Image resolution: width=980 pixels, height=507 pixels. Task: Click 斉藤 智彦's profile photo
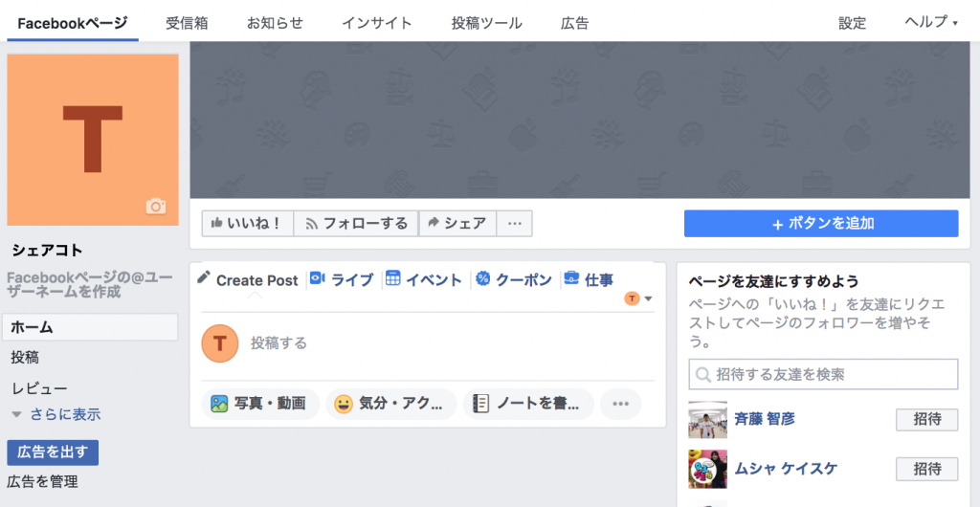(x=707, y=420)
